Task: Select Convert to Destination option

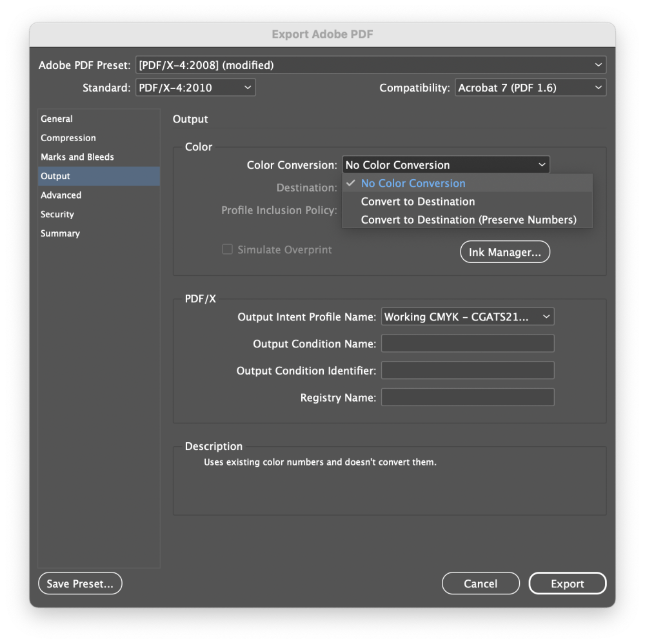Action: (417, 201)
